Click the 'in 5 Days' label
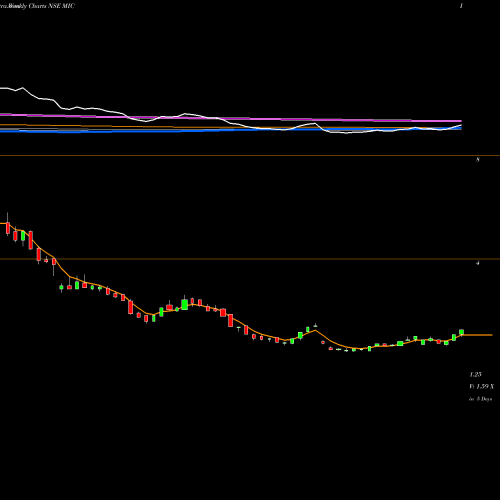The height and width of the screenshot is (500, 500). [x=480, y=399]
